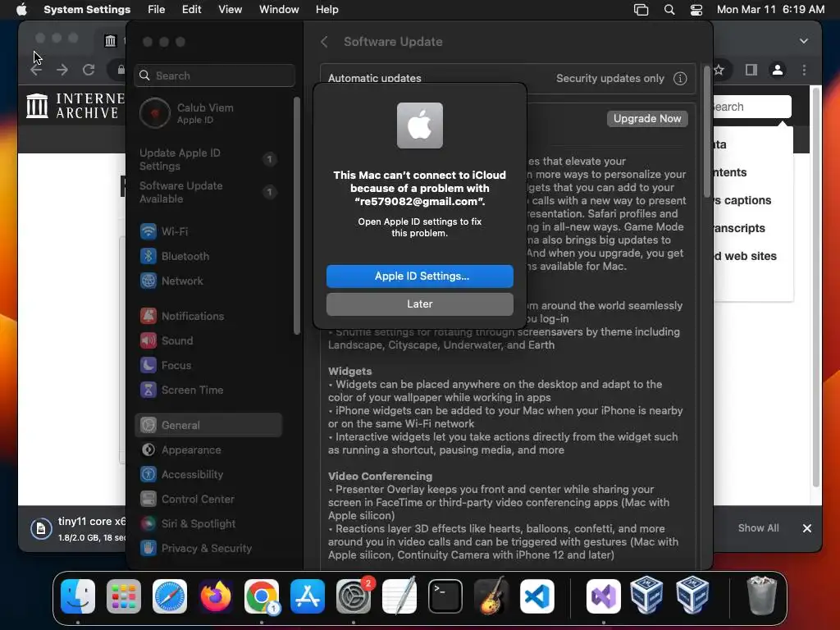Click Upgrade Now button
Viewport: 840px width, 630px height.
647,118
